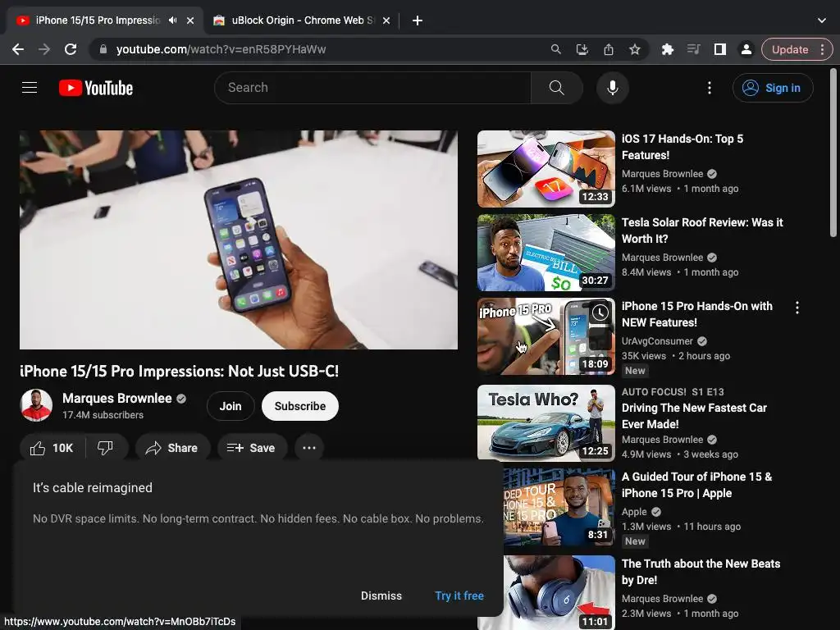Open the Chrome extensions puzzle icon

pyautogui.click(x=668, y=49)
